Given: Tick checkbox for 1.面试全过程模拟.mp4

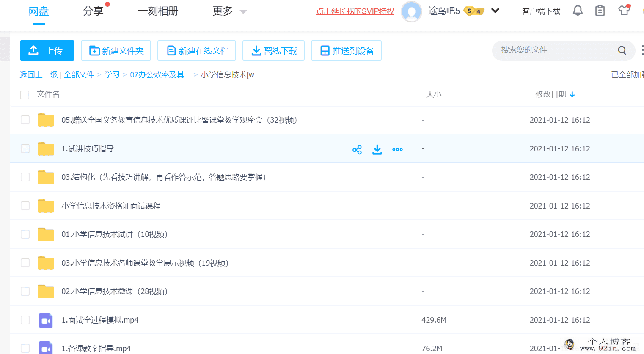Looking at the screenshot, I should point(25,320).
